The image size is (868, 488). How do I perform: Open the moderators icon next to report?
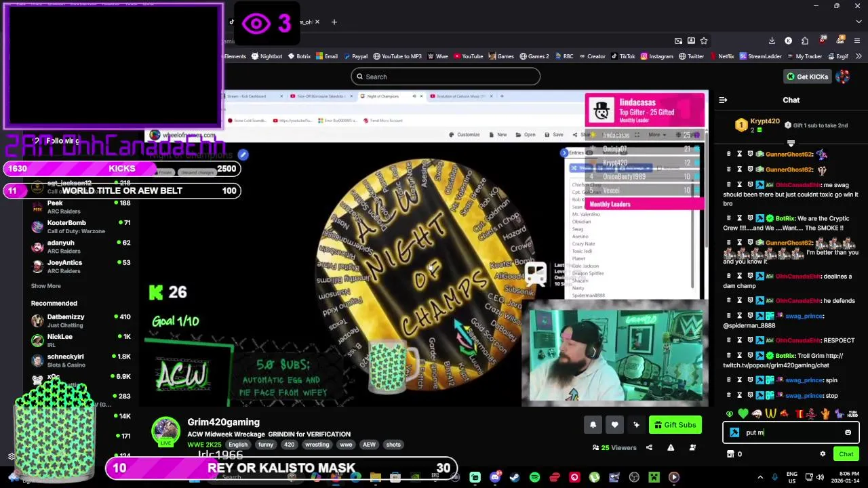pos(692,447)
